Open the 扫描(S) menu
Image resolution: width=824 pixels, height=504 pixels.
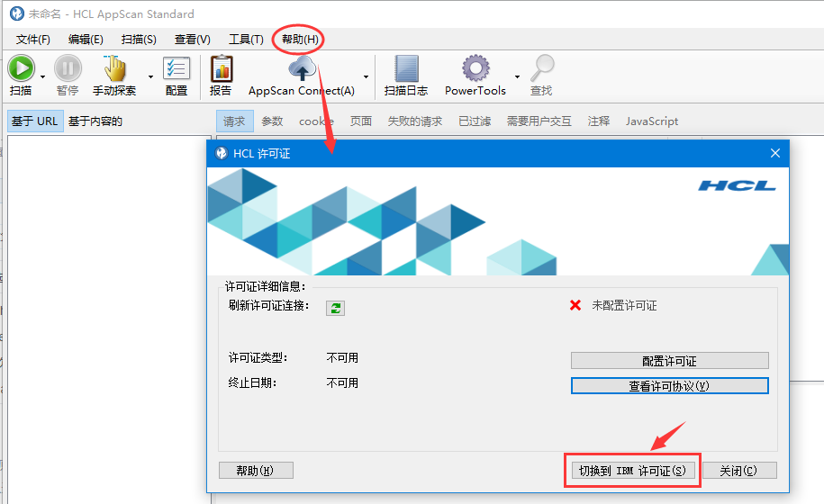pyautogui.click(x=139, y=40)
